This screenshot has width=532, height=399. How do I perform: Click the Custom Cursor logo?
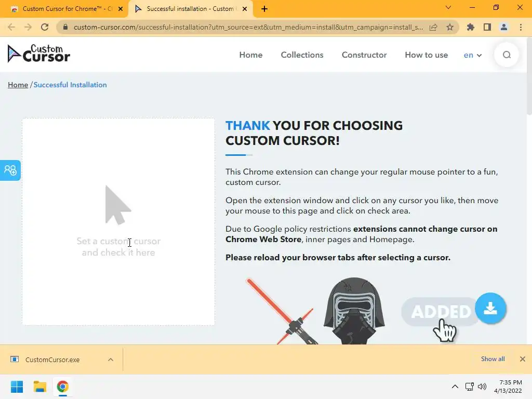[x=38, y=54]
